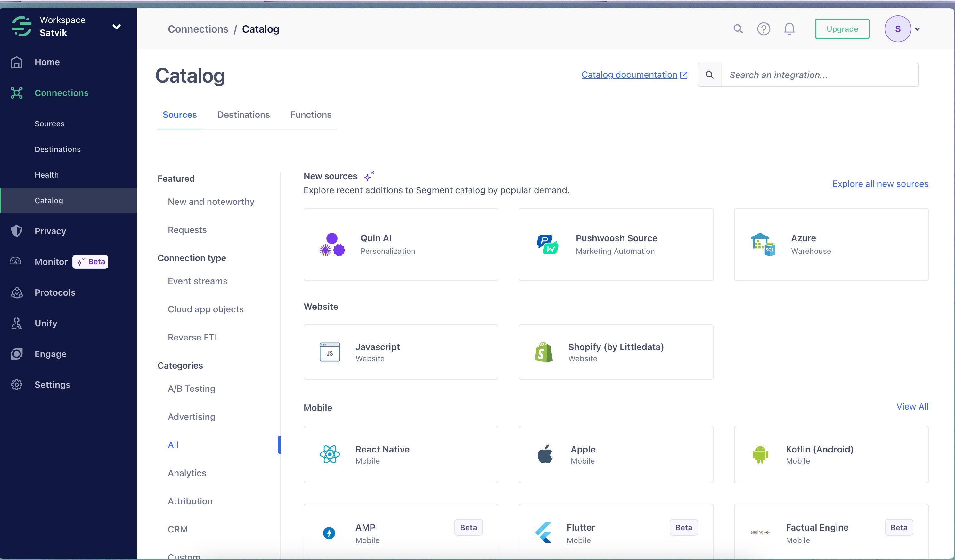Click the Monitor gauge icon
This screenshot has width=955, height=560.
pyautogui.click(x=16, y=261)
